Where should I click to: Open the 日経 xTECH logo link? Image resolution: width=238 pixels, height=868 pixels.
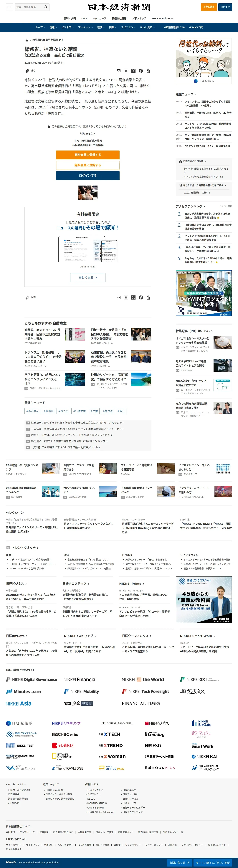click(x=109, y=734)
